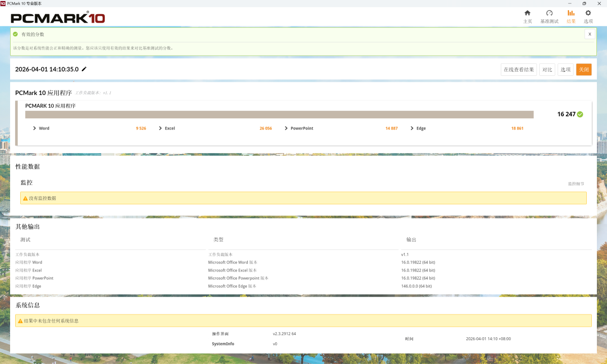This screenshot has width=607, height=364.
Task: Click the green checkmark next to 16 247
Action: coord(580,114)
